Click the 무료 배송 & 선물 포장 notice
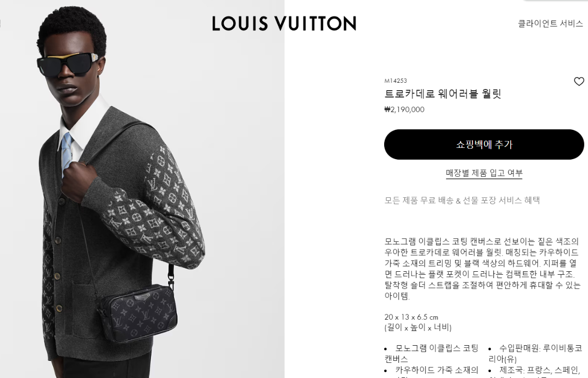The width and height of the screenshot is (588, 378). tap(462, 200)
